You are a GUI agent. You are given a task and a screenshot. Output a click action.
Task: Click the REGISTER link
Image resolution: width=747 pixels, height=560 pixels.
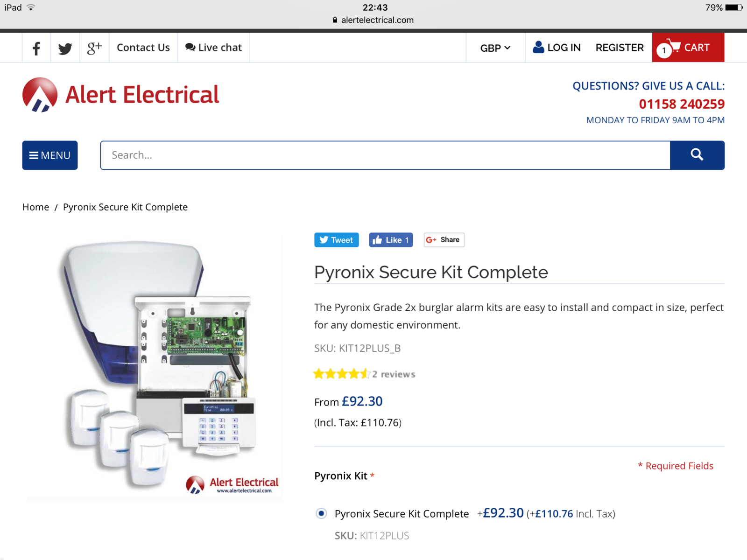pos(620,48)
